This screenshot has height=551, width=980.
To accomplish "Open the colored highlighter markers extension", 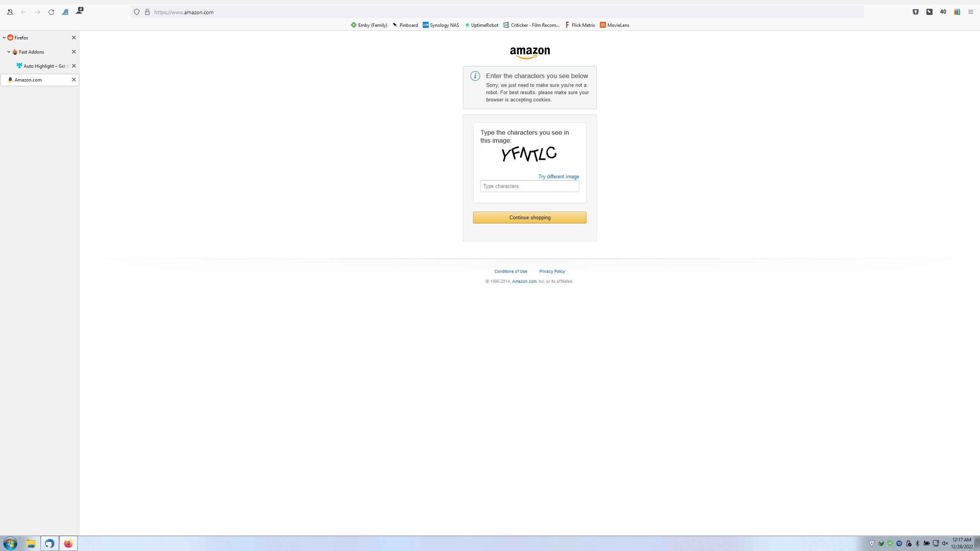I will tap(957, 12).
